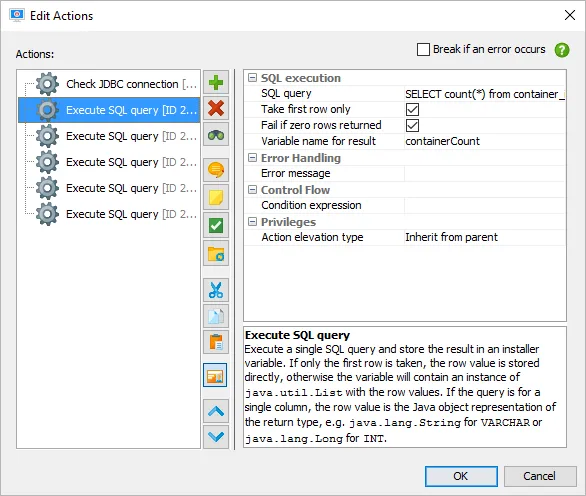Collapse the SQL execution section
This screenshot has height=496, width=586.
253,78
